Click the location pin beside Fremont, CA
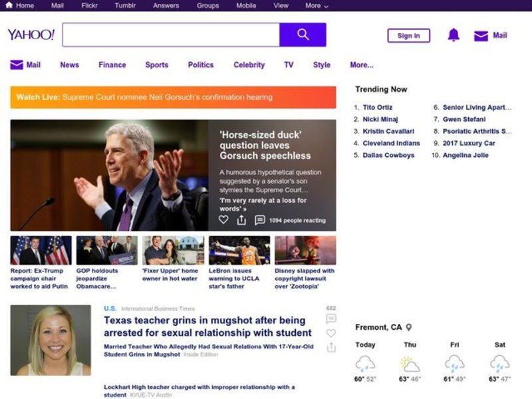The width and height of the screenshot is (532, 399). click(409, 327)
